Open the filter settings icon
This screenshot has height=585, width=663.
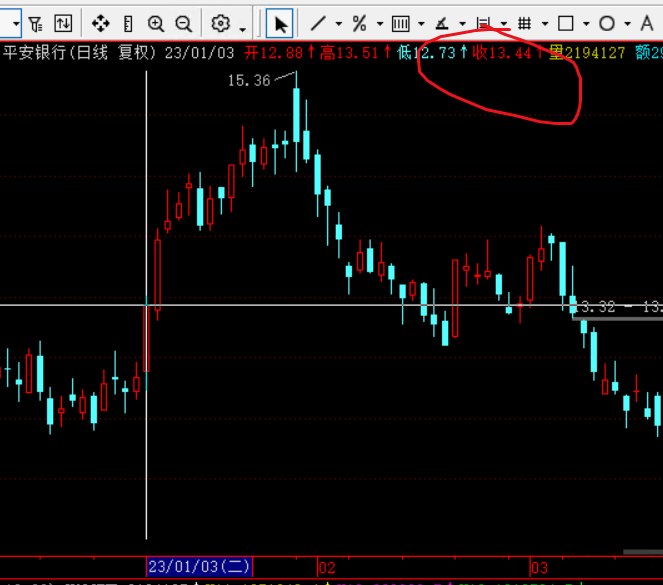click(x=36, y=24)
